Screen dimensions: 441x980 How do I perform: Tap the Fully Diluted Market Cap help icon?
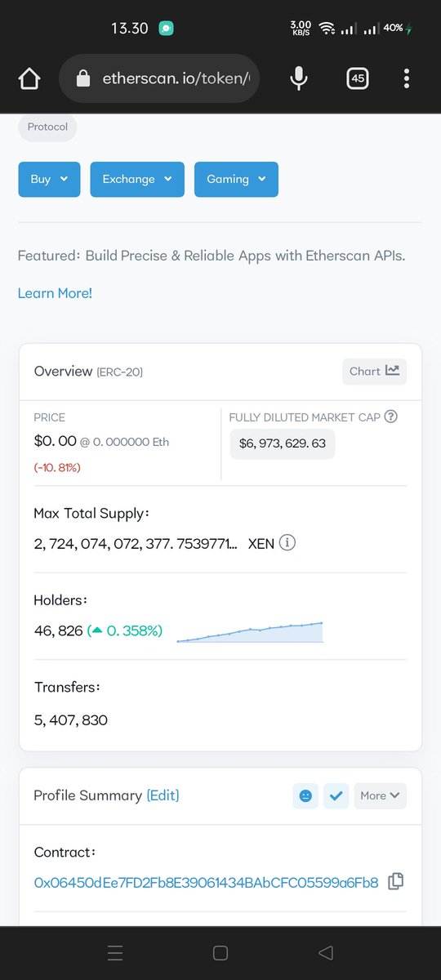click(390, 416)
